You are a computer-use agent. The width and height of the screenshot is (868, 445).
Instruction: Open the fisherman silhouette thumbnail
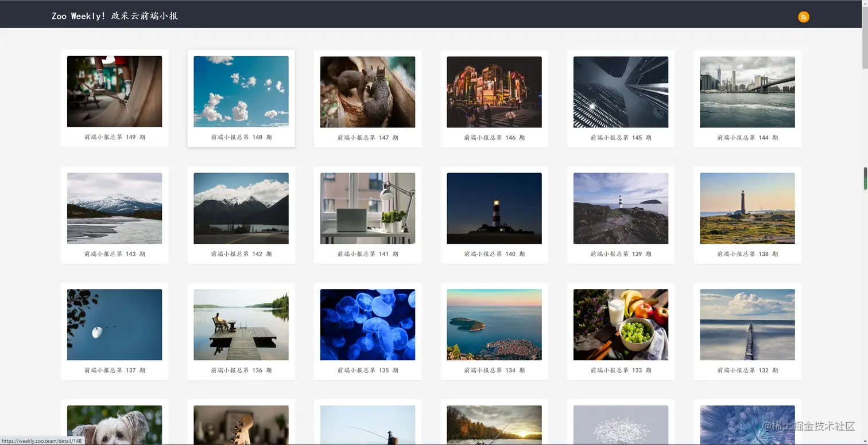[x=367, y=425]
